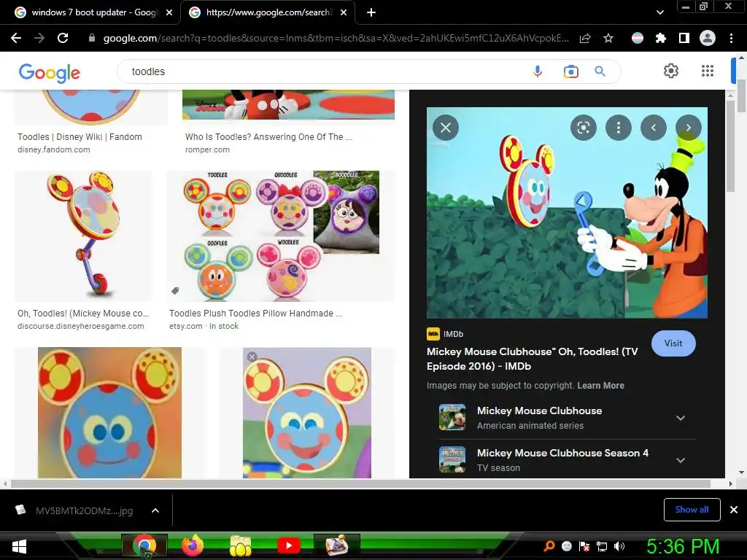Click the Google logo
This screenshot has width=747, height=560.
pyautogui.click(x=50, y=73)
